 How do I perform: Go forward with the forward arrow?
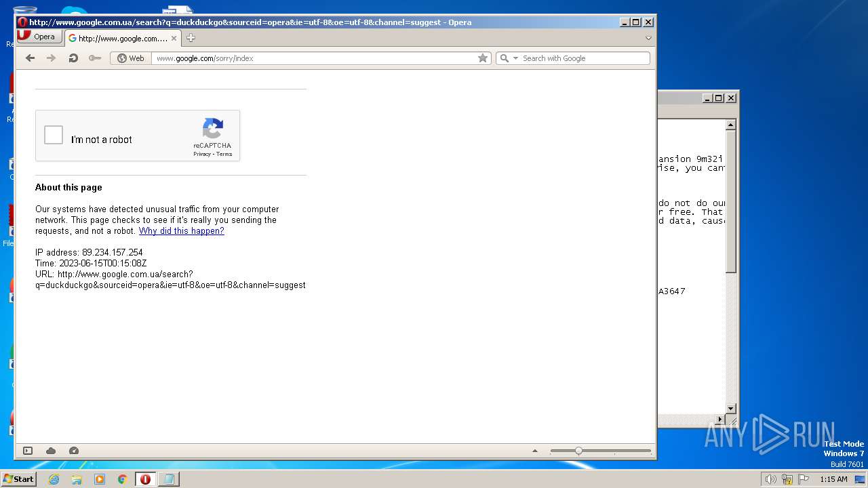[51, 58]
